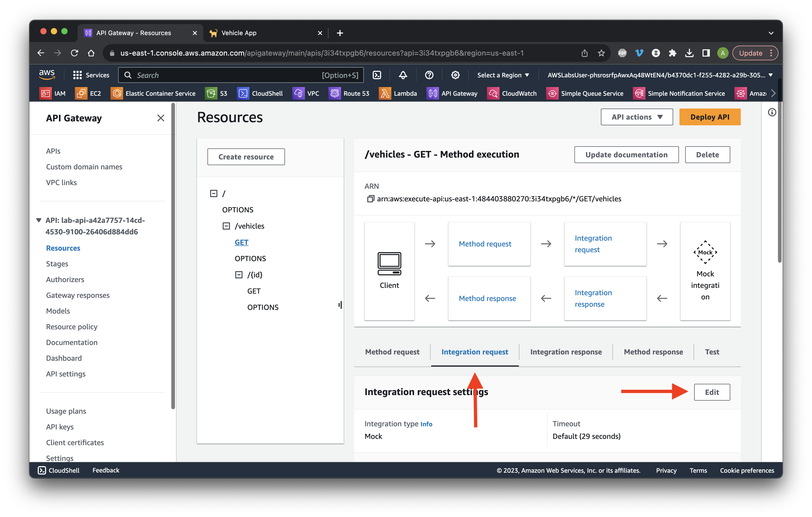
Task: Open CloudWatch shortcut in favorites bar
Action: (x=512, y=93)
